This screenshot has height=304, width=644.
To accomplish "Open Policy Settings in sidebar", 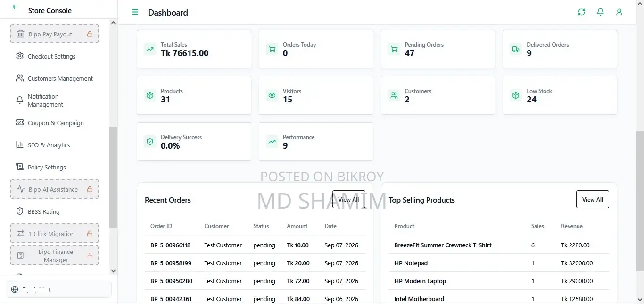I will coord(55,167).
